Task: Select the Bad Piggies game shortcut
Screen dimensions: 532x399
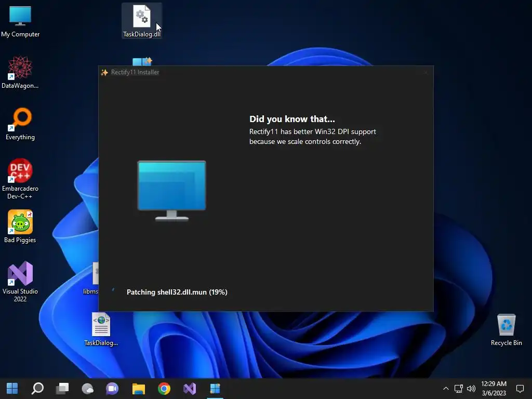Action: [x=20, y=227]
